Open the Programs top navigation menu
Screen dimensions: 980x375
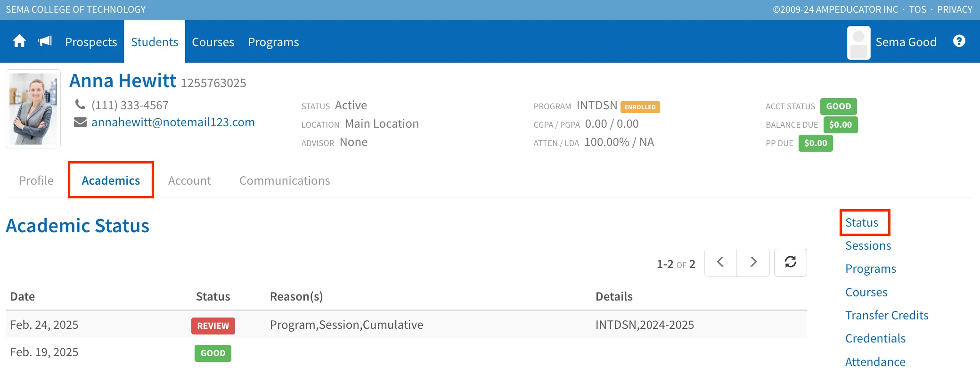[x=273, y=42]
